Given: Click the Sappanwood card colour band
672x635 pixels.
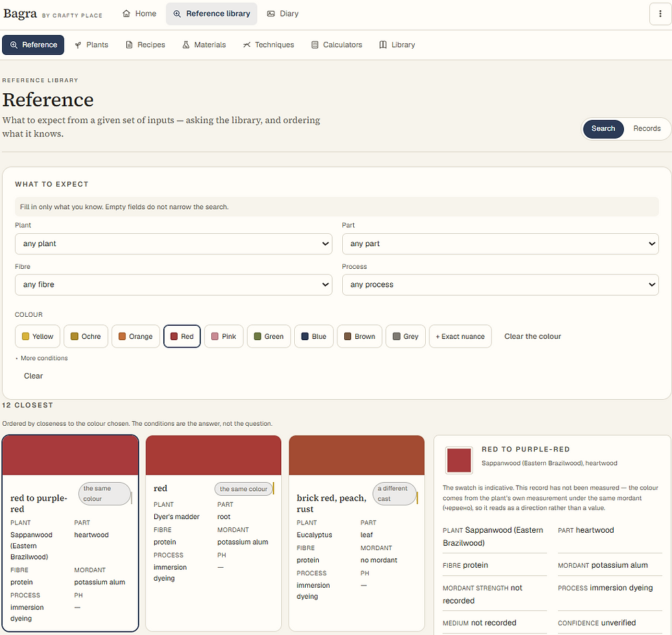Looking at the screenshot, I should [70, 455].
